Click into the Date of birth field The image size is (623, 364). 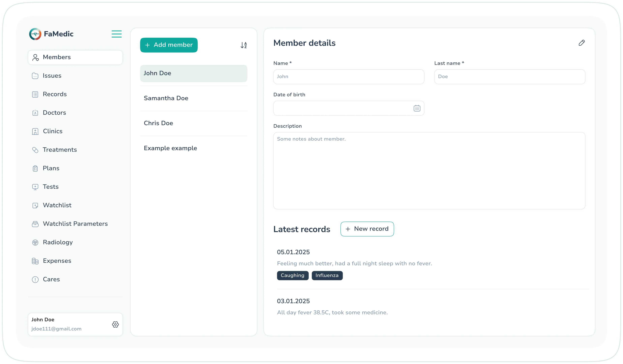[x=349, y=108]
